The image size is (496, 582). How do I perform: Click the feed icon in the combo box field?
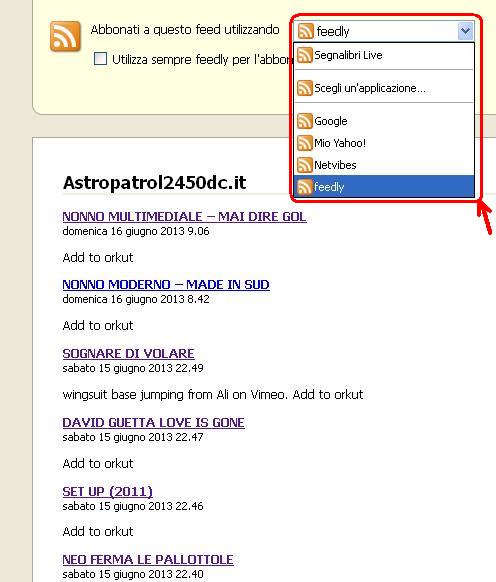click(x=306, y=31)
